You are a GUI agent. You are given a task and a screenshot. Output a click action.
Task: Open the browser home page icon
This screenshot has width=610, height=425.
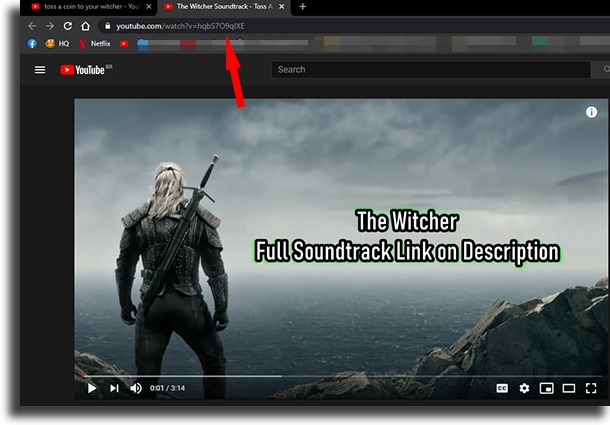(86, 26)
